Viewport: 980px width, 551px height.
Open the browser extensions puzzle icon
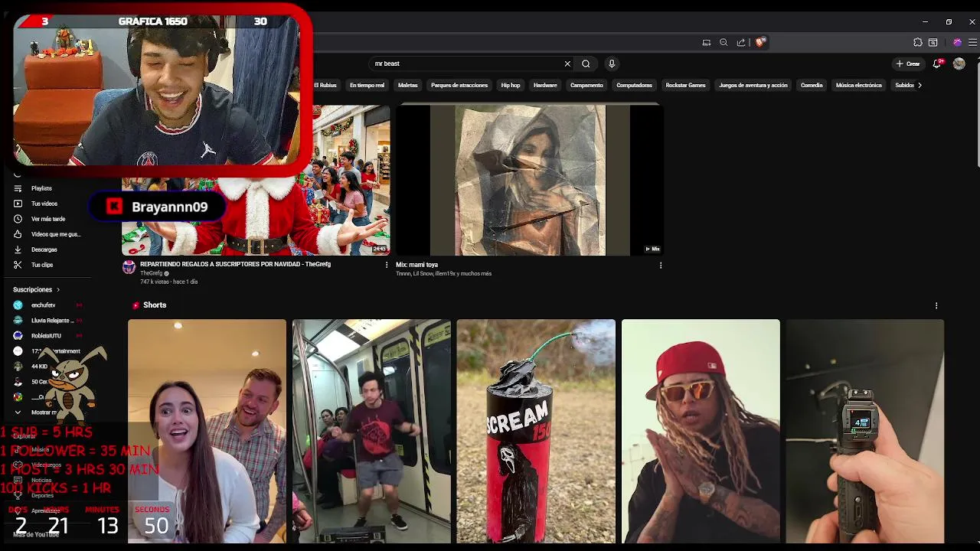(918, 42)
